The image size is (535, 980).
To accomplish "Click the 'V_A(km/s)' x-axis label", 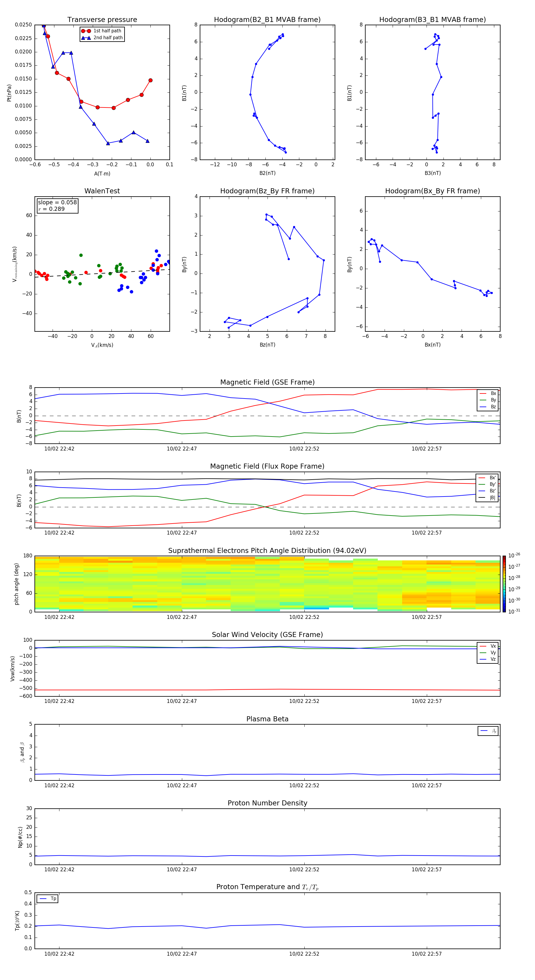I will pyautogui.click(x=102, y=345).
